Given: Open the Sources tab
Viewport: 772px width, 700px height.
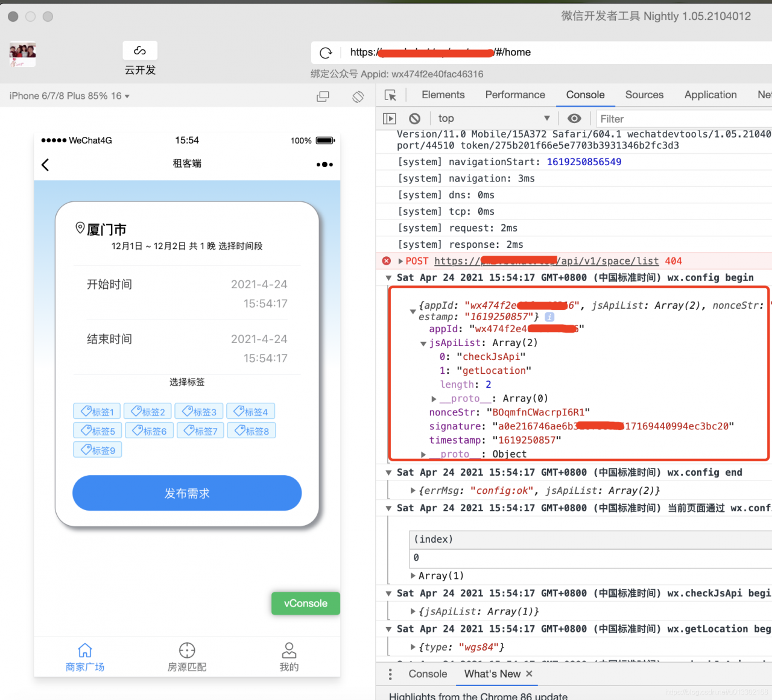Looking at the screenshot, I should 644,95.
